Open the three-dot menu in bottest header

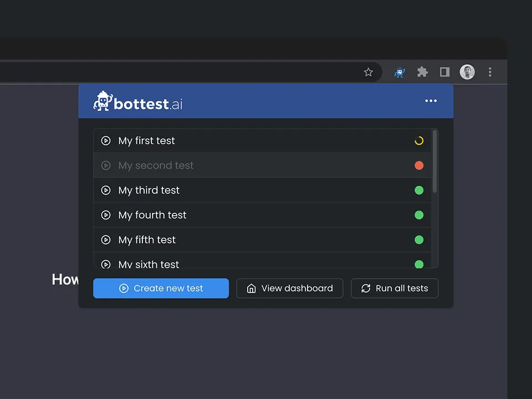[431, 101]
